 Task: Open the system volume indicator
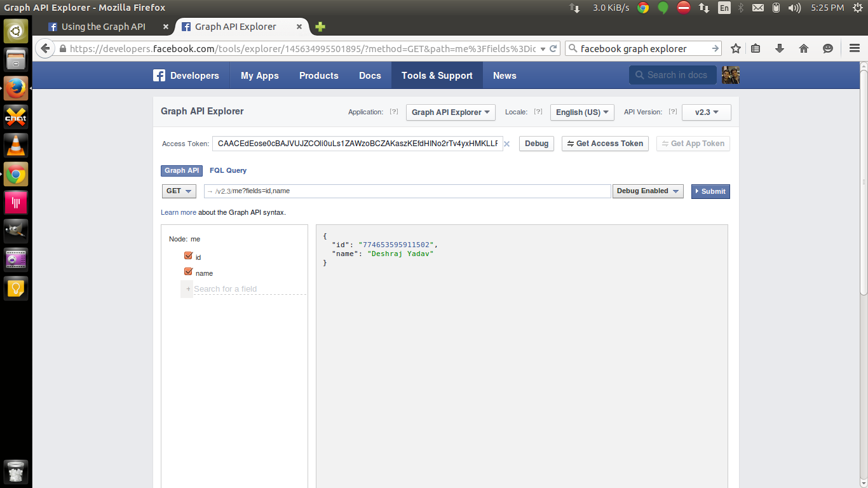[794, 8]
